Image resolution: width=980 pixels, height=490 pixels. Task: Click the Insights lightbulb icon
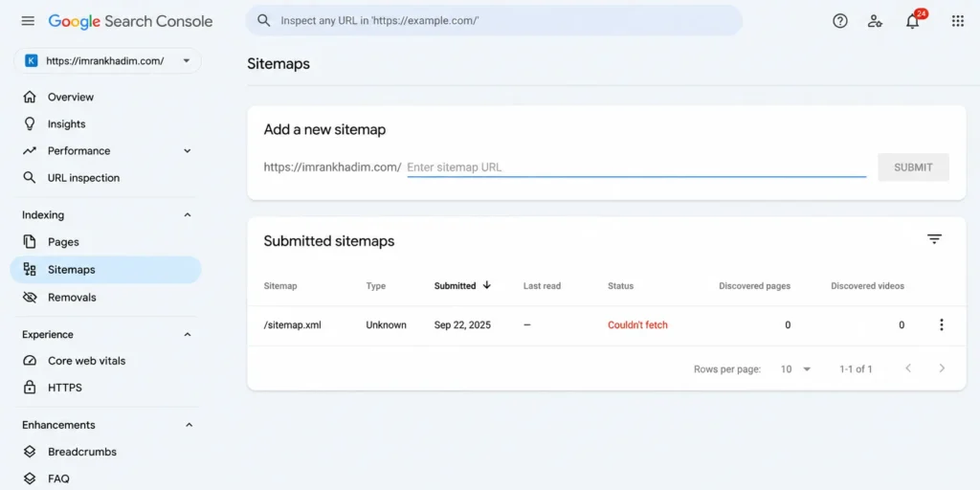[30, 123]
